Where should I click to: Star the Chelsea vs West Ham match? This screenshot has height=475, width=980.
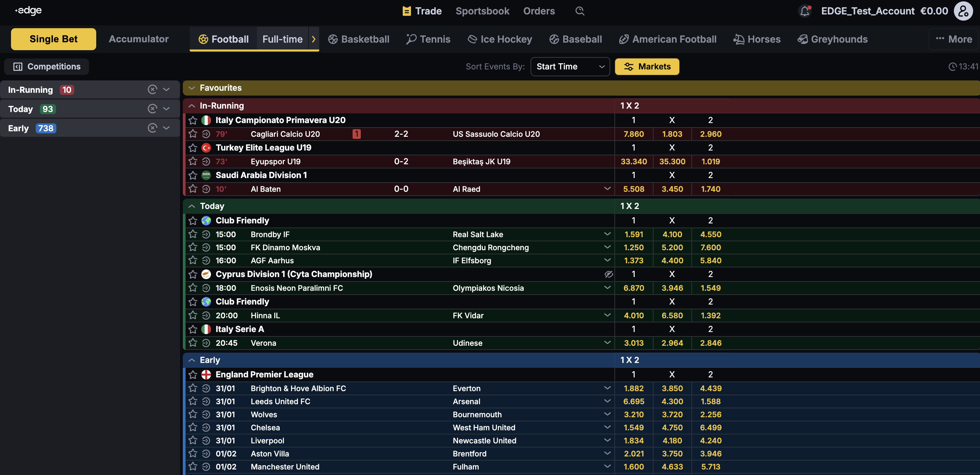coord(193,428)
